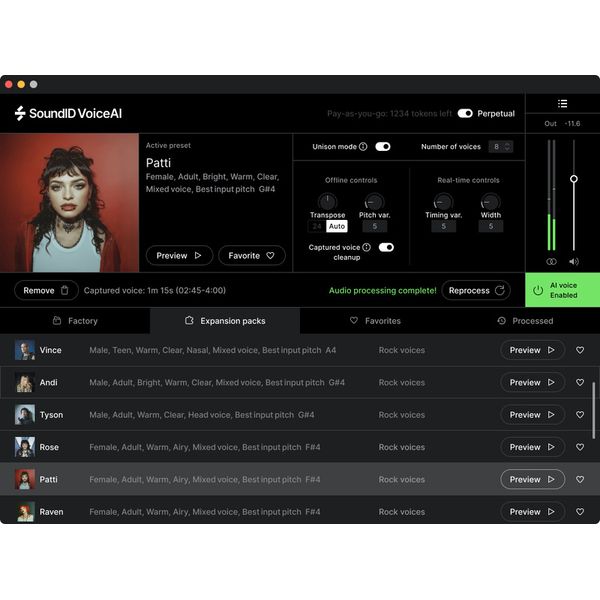Viewport: 600px width, 600px height.
Task: Toggle Pay-as-you-go / Perpetual switch
Action: click(465, 113)
